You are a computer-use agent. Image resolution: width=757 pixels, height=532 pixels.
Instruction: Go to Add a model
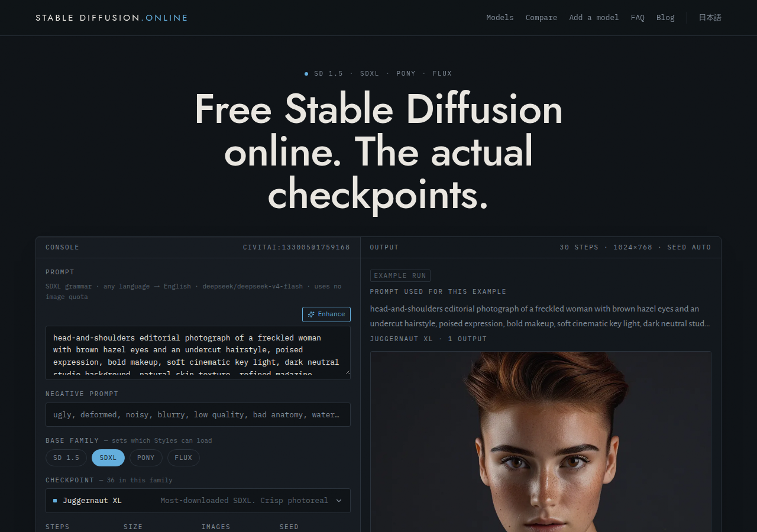point(594,18)
